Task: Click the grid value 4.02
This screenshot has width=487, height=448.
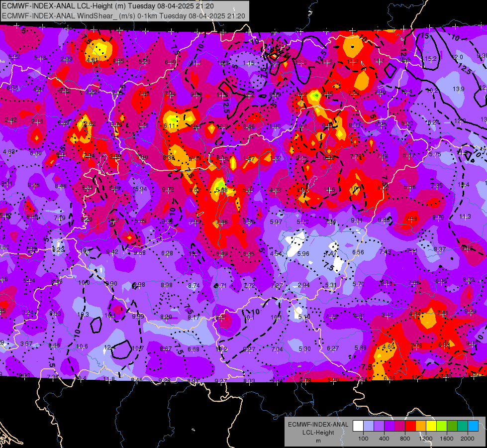Action: (275, 190)
